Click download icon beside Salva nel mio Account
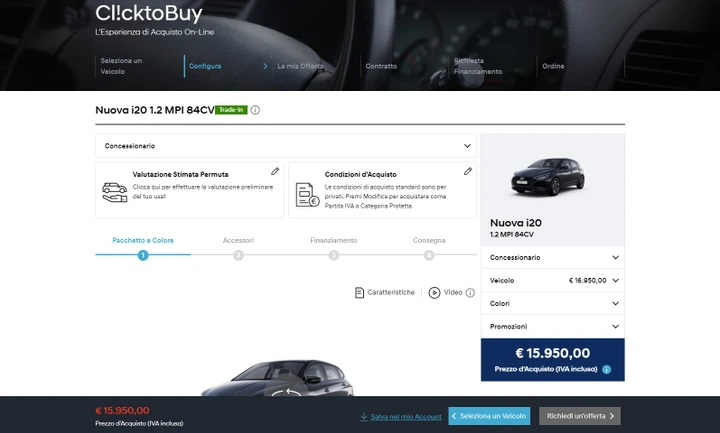 point(364,416)
